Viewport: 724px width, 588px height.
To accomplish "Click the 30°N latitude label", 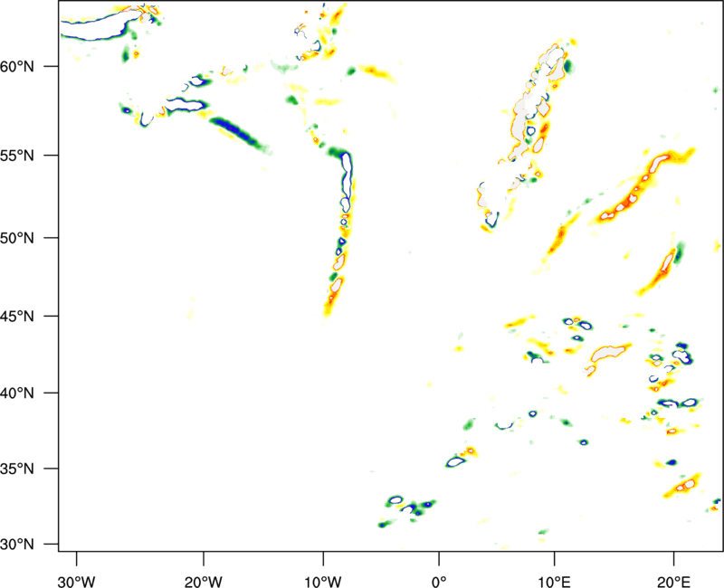I will point(17,545).
